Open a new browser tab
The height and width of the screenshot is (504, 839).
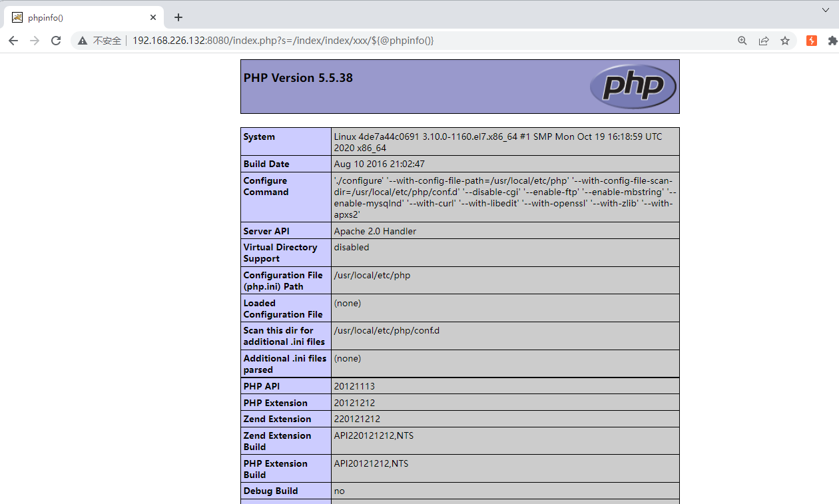178,17
